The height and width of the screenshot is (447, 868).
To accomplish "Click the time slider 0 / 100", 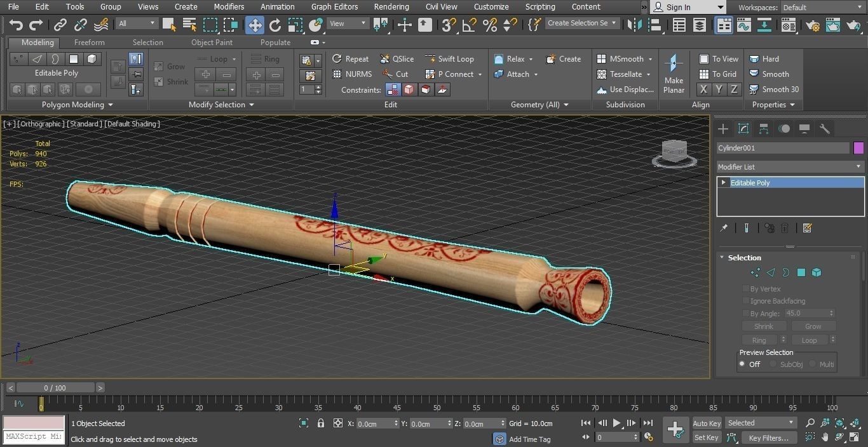I will coord(55,387).
